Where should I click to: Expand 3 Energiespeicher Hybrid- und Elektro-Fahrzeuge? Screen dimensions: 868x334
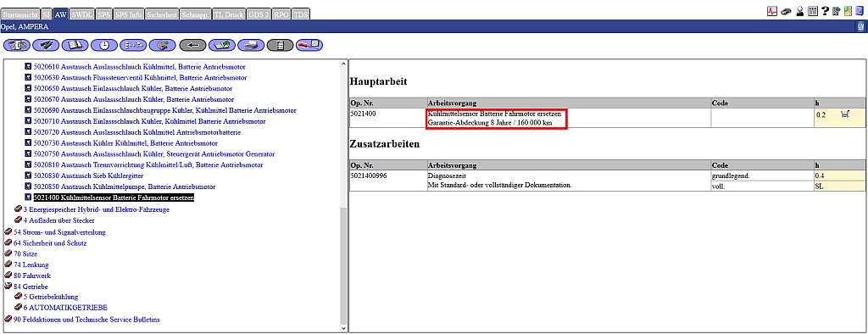[x=19, y=209]
